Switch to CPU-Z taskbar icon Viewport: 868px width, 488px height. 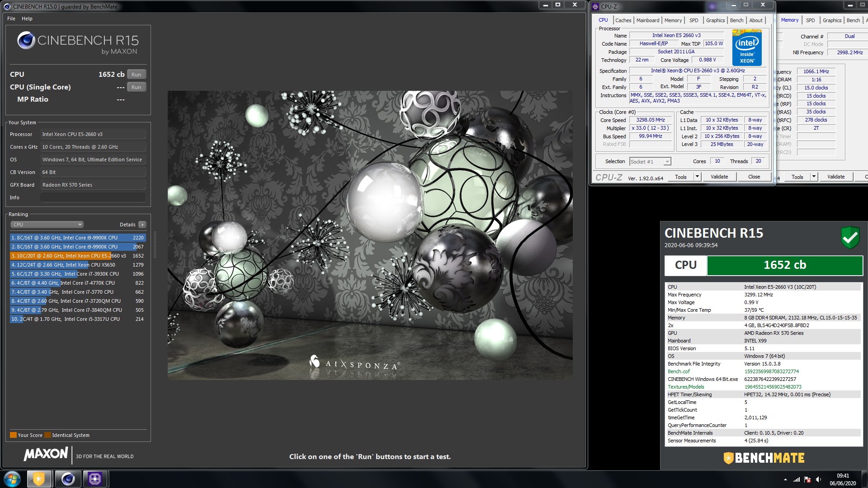click(x=95, y=479)
